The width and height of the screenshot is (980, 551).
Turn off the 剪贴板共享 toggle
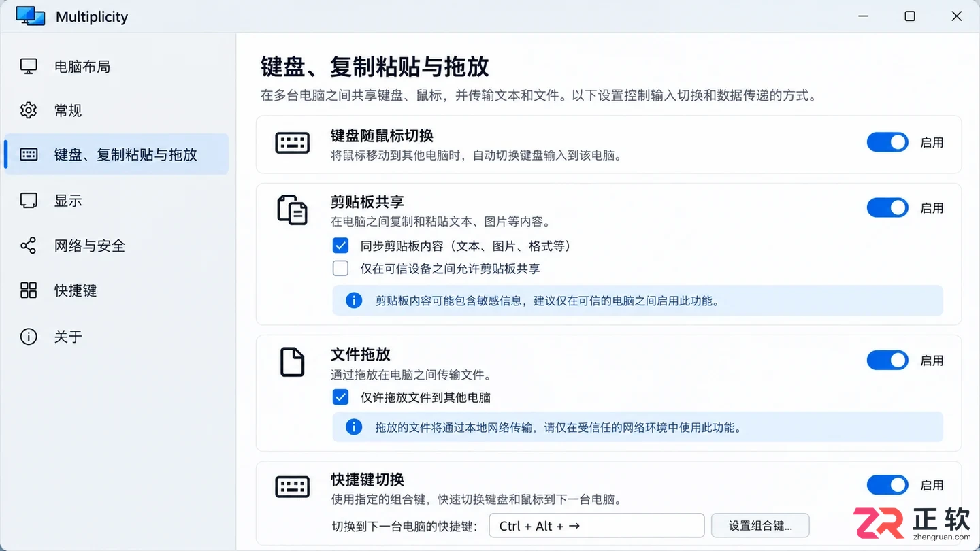click(887, 207)
